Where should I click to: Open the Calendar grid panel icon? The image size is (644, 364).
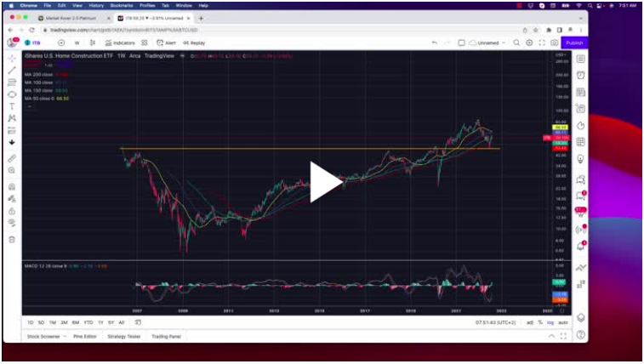[580, 142]
